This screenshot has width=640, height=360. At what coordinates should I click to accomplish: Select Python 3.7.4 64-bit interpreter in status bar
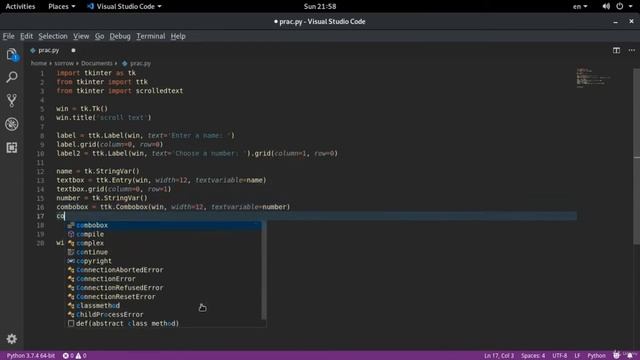pos(31,356)
